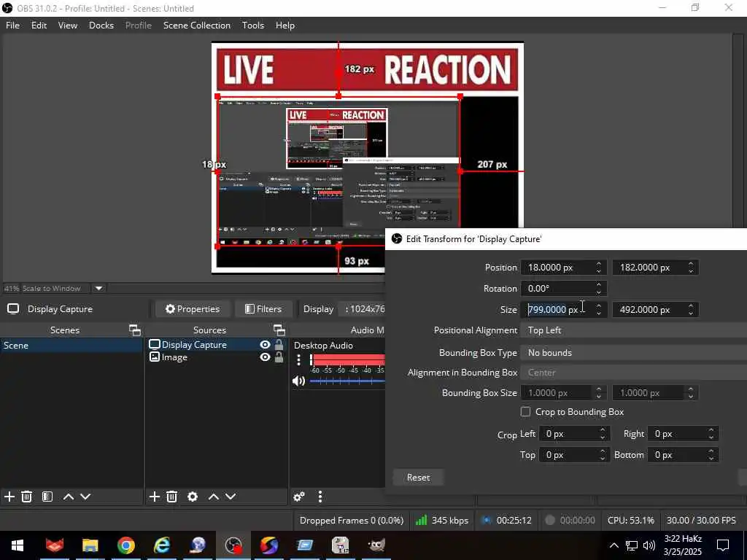
Task: Open GIMP from the taskbar
Action: tap(376, 545)
